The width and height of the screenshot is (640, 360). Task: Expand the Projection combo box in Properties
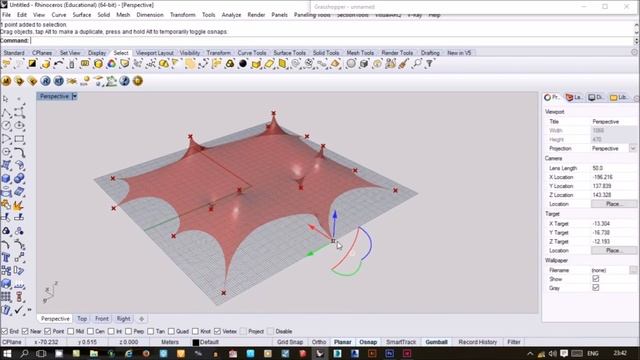pos(633,149)
